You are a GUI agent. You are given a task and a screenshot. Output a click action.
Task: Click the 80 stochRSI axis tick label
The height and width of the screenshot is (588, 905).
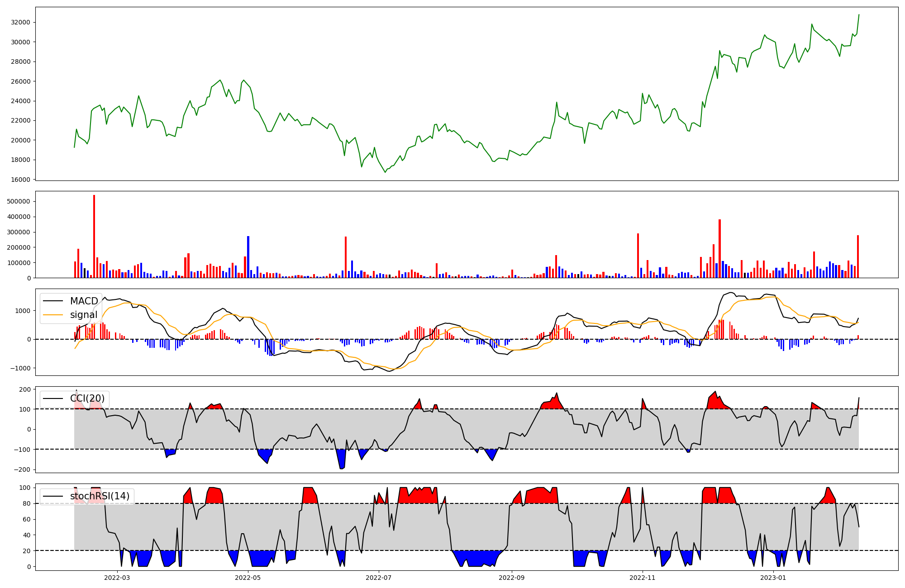click(27, 503)
